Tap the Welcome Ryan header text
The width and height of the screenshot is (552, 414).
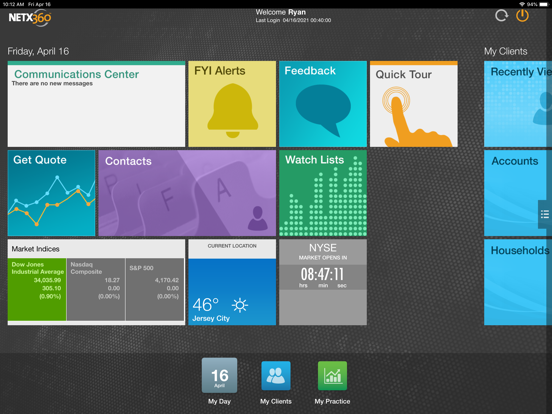(281, 12)
